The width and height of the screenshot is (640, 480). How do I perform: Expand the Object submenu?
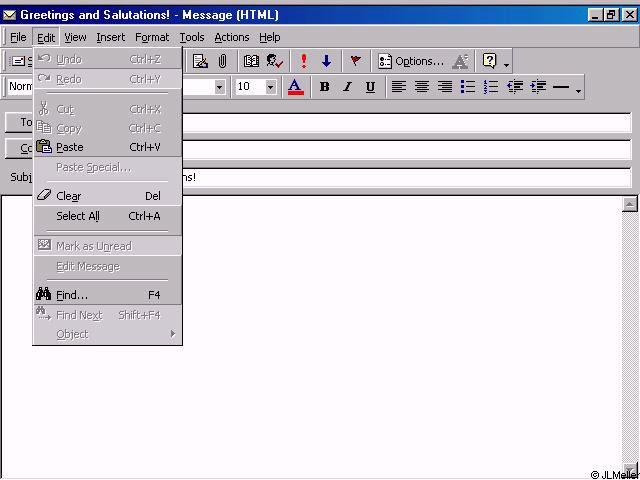pos(107,334)
